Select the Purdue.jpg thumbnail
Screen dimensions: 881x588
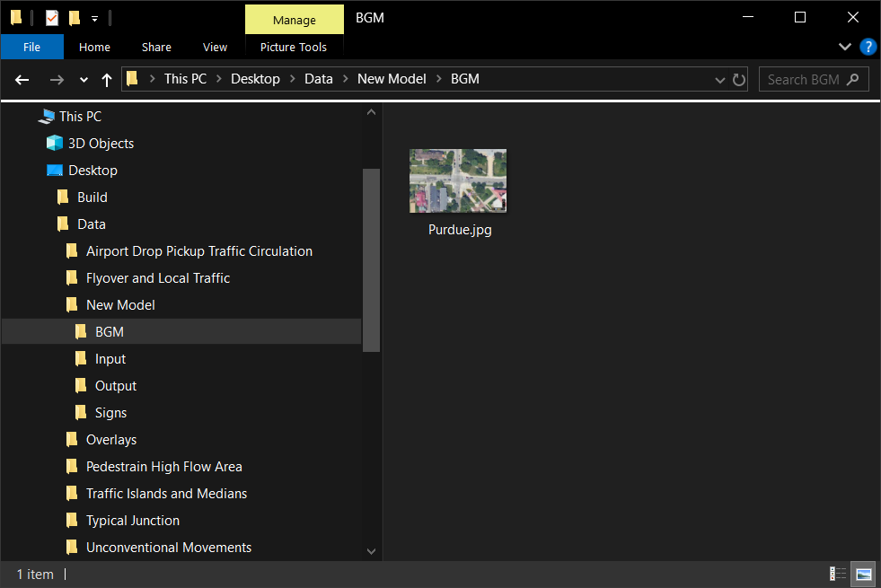pyautogui.click(x=458, y=181)
